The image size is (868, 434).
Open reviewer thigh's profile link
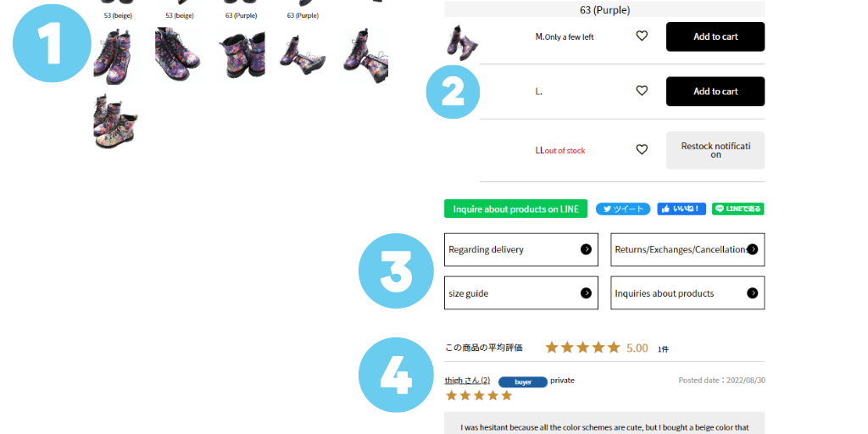pyautogui.click(x=467, y=381)
